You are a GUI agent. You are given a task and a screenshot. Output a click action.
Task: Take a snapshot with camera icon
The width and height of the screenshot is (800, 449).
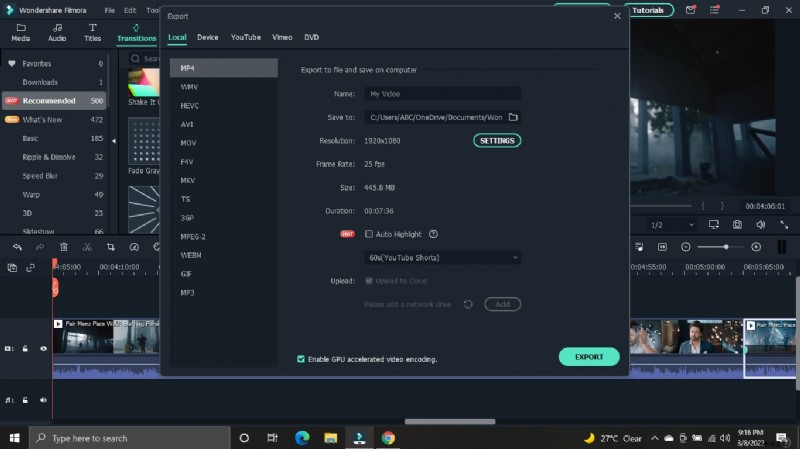(737, 224)
